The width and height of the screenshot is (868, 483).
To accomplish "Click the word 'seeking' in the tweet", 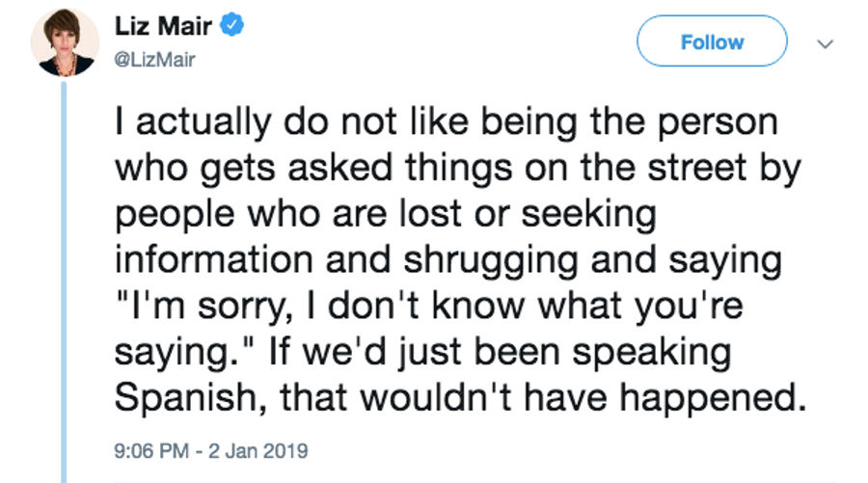I will pos(588,214).
